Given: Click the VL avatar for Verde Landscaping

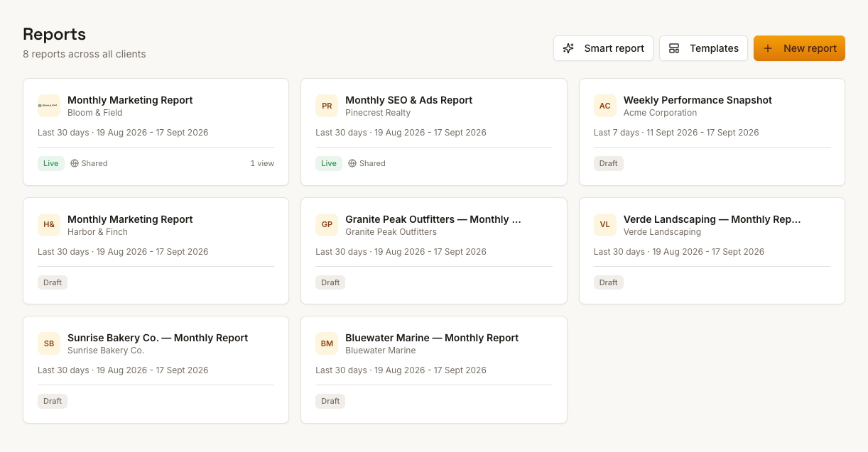Looking at the screenshot, I should pos(605,225).
